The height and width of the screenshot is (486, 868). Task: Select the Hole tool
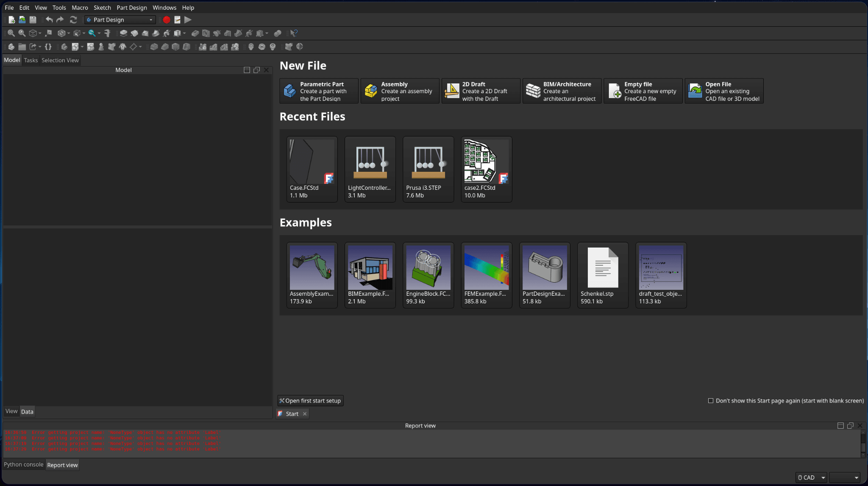click(206, 33)
